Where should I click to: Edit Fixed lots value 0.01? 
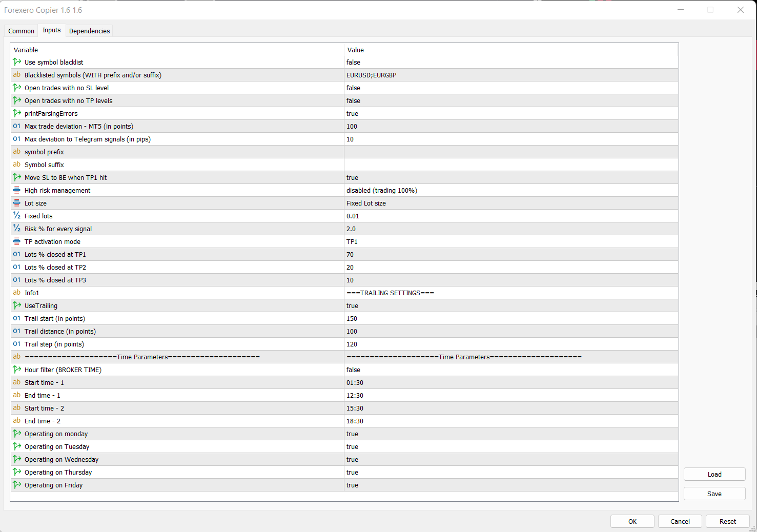(511, 216)
